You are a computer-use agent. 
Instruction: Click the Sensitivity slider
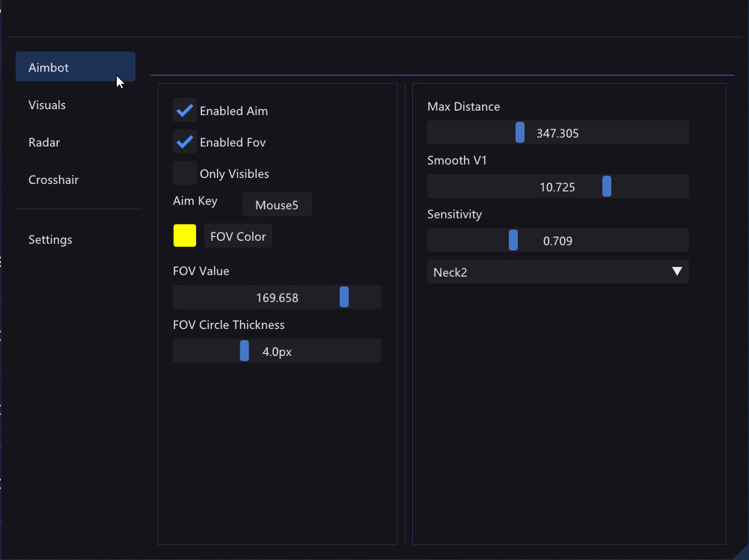click(x=558, y=240)
